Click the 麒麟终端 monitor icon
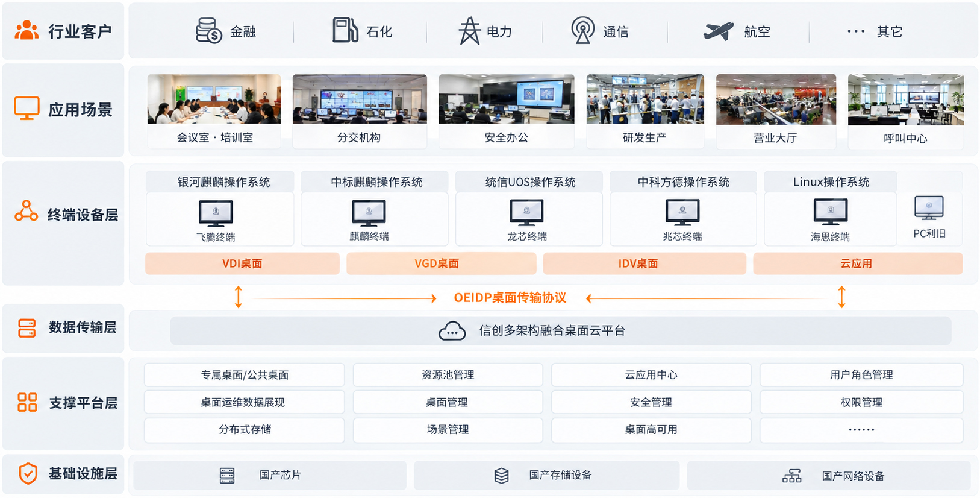This screenshot has width=980, height=498. [369, 213]
